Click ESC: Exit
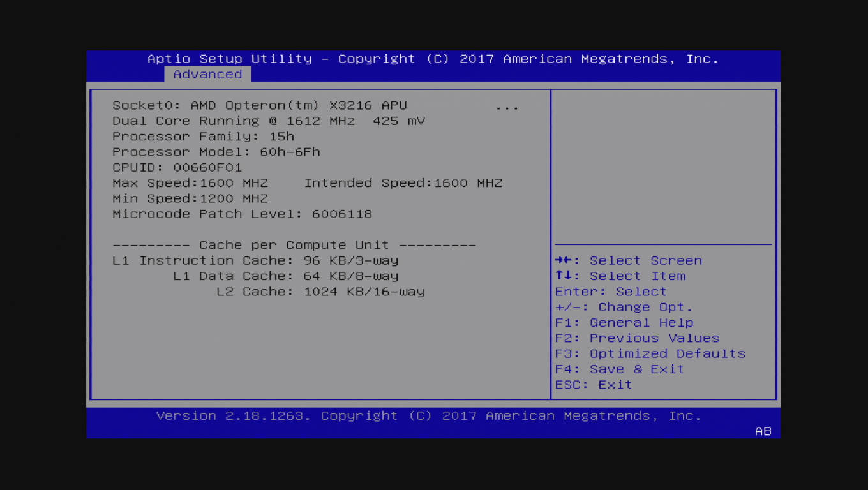Screen dimensions: 868x490 (594, 385)
